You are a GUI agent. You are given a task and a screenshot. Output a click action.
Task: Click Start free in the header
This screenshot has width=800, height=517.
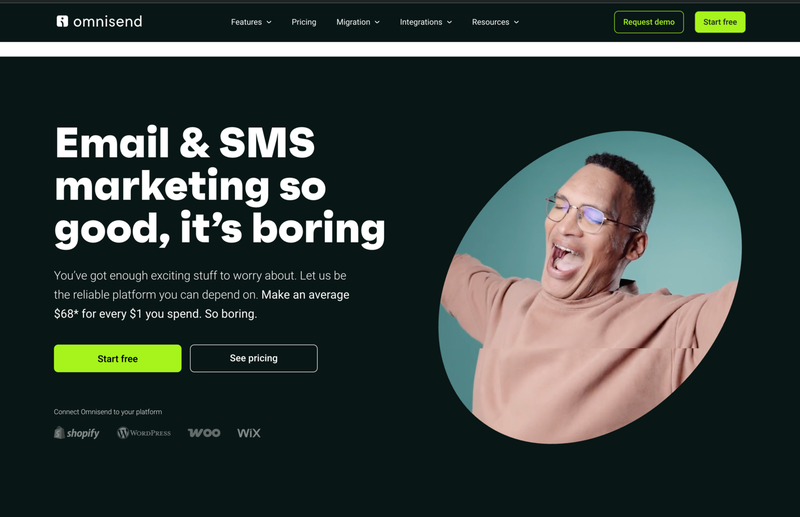[x=720, y=22]
